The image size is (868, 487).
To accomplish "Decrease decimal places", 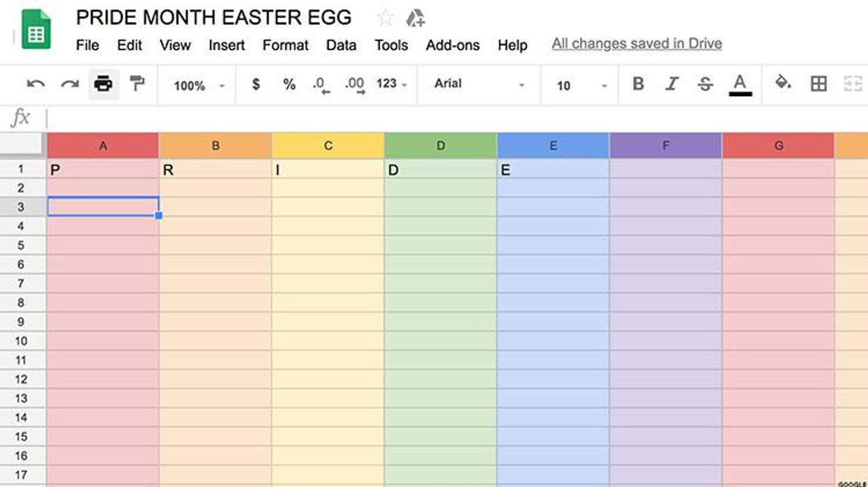I will click(321, 84).
